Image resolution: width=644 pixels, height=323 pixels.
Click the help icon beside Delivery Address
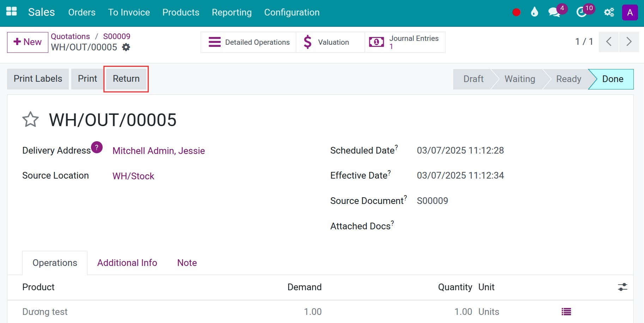click(97, 147)
